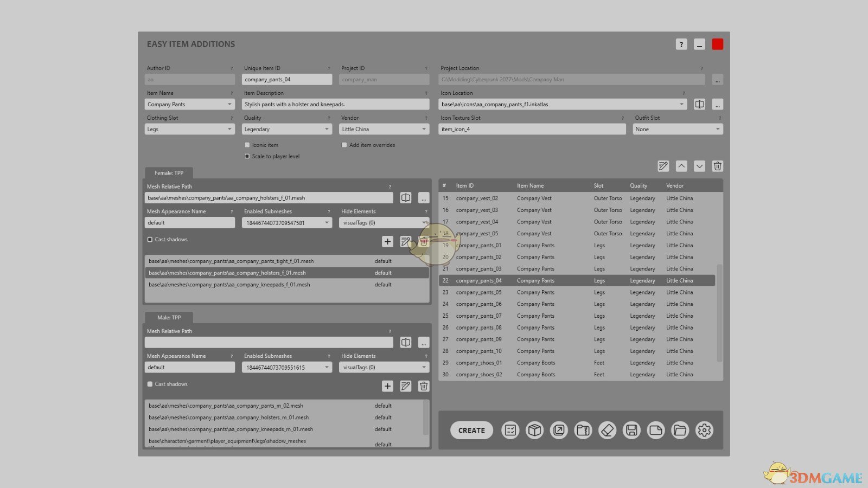The image size is (868, 488).
Task: Browse for Project Location with the ellipsis button
Action: 717,80
